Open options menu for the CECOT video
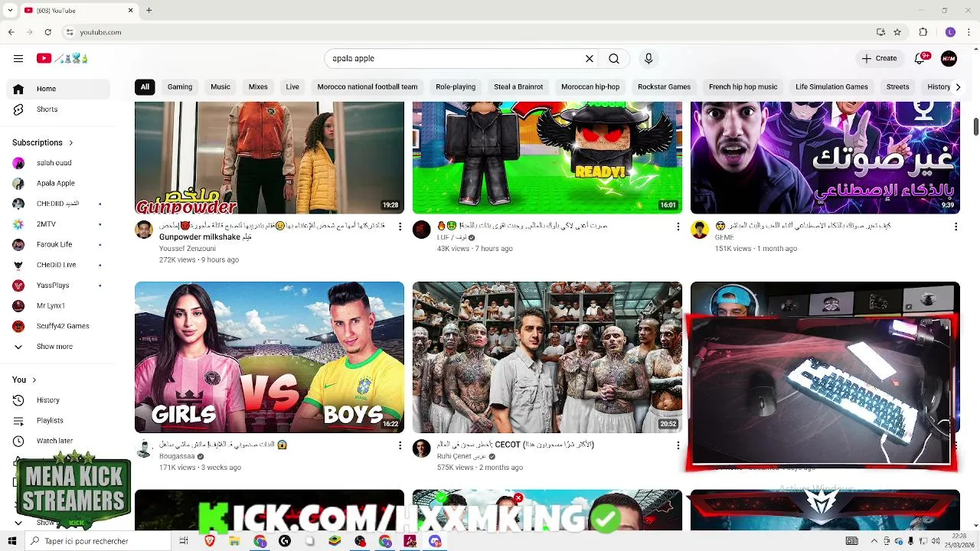The width and height of the screenshot is (980, 551). 678,445
